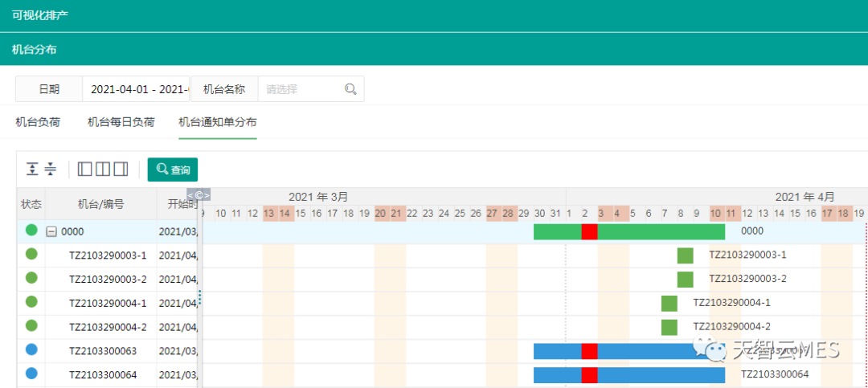Click weekend day 27 in March header
The width and height of the screenshot is (868, 388).
(492, 213)
